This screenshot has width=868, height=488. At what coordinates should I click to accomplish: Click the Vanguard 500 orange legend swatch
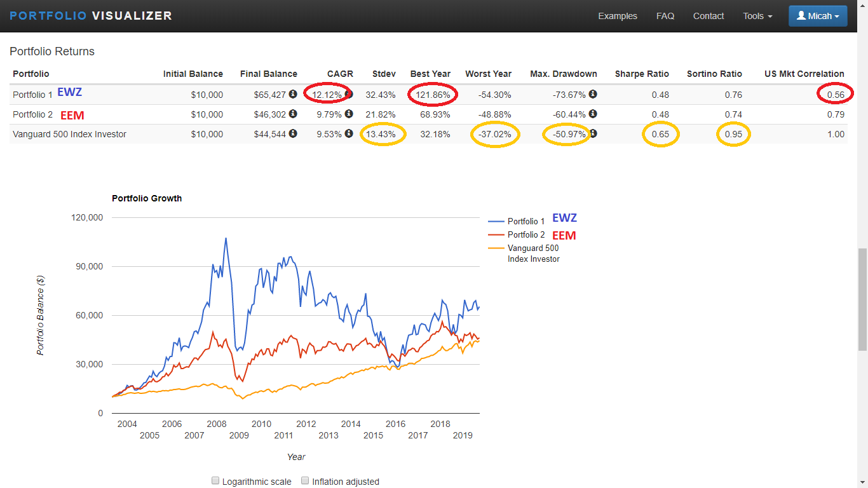[496, 248]
